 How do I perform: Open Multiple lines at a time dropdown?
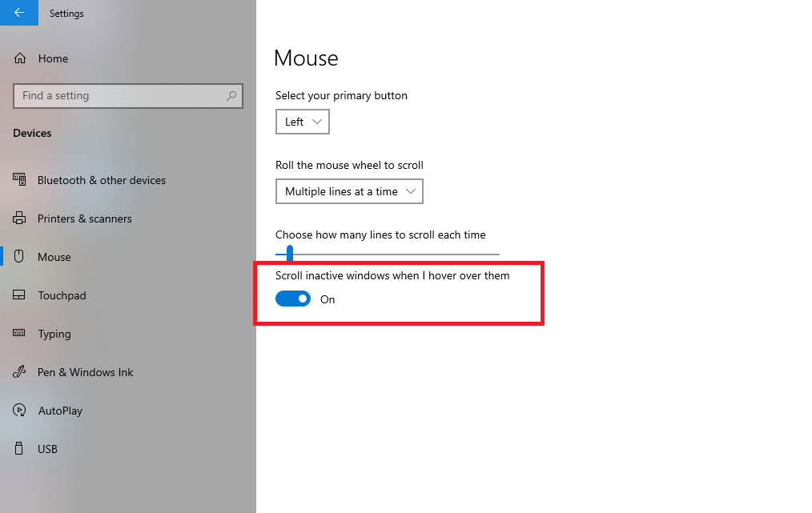[x=350, y=191]
